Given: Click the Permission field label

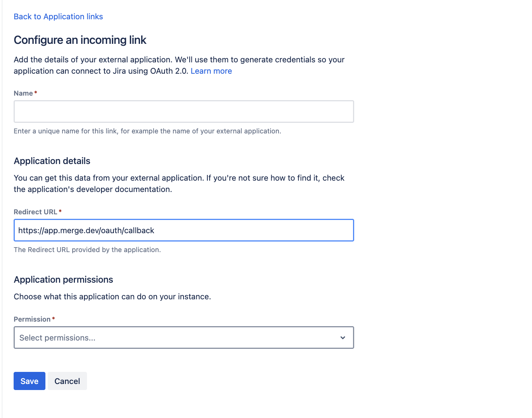Looking at the screenshot, I should (x=32, y=319).
